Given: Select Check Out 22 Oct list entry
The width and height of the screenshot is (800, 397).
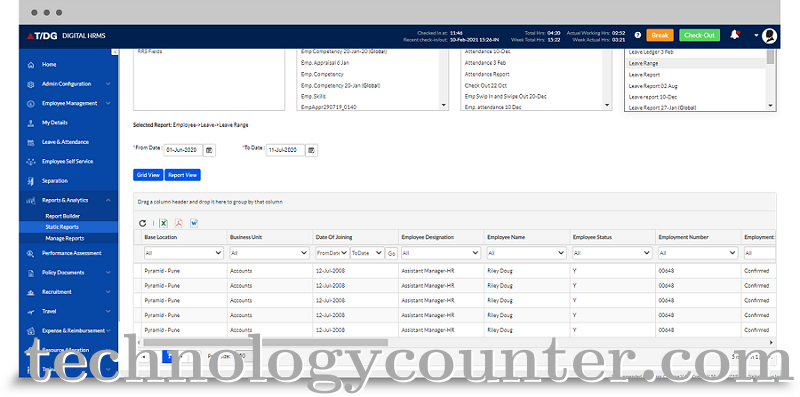Looking at the screenshot, I should [x=485, y=86].
